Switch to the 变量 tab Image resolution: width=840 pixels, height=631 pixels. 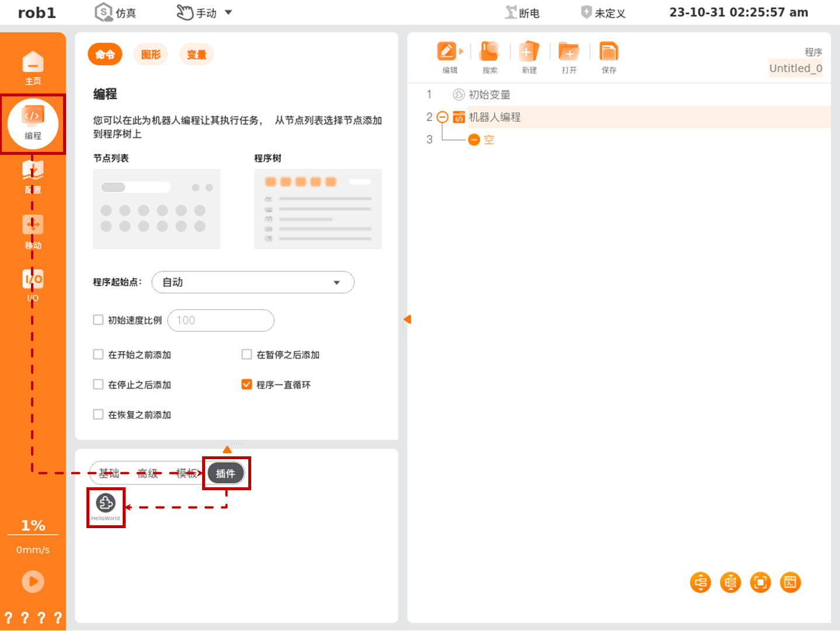click(x=196, y=54)
